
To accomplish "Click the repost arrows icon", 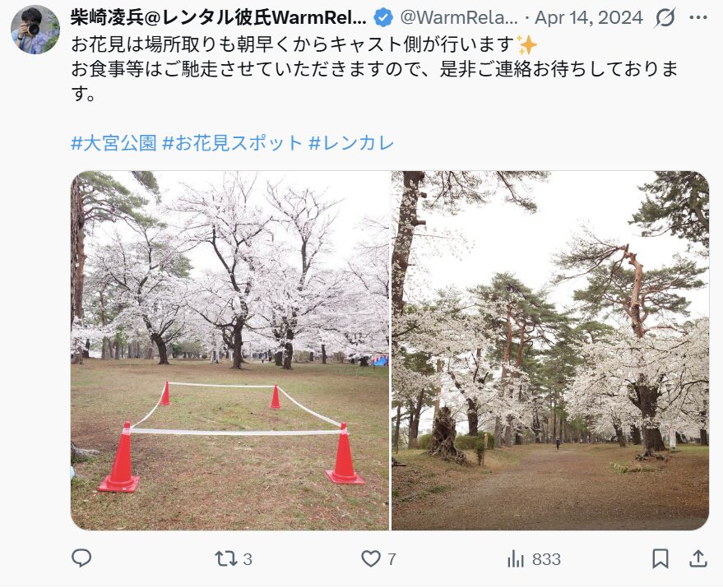I will click(x=226, y=559).
